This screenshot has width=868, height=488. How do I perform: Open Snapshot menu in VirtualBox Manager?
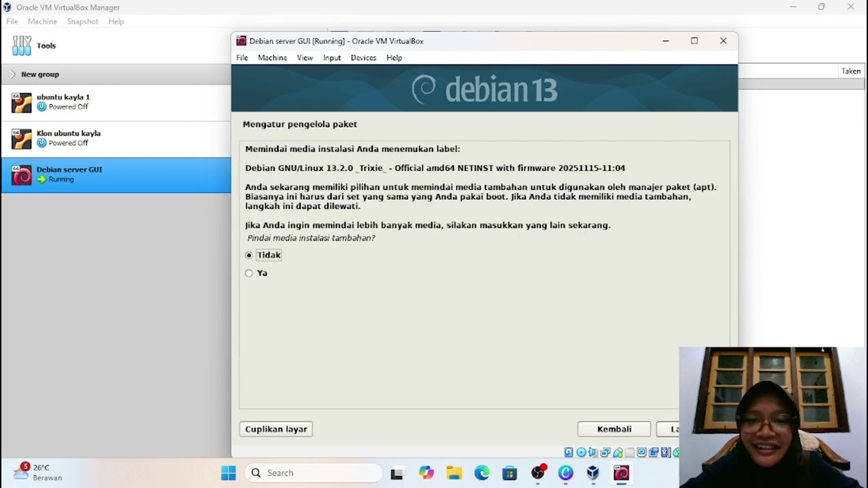click(x=83, y=22)
